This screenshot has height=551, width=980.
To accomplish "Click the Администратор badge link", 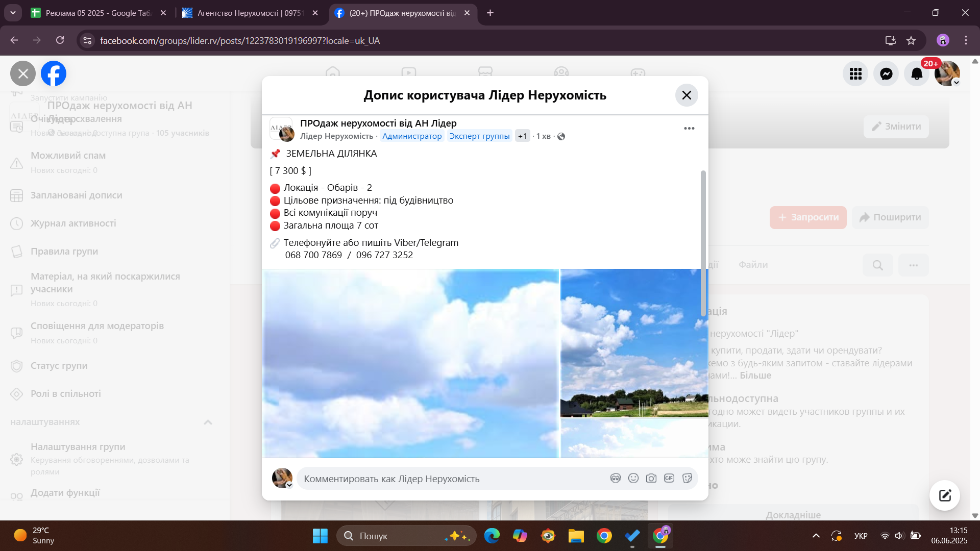I will (x=412, y=136).
